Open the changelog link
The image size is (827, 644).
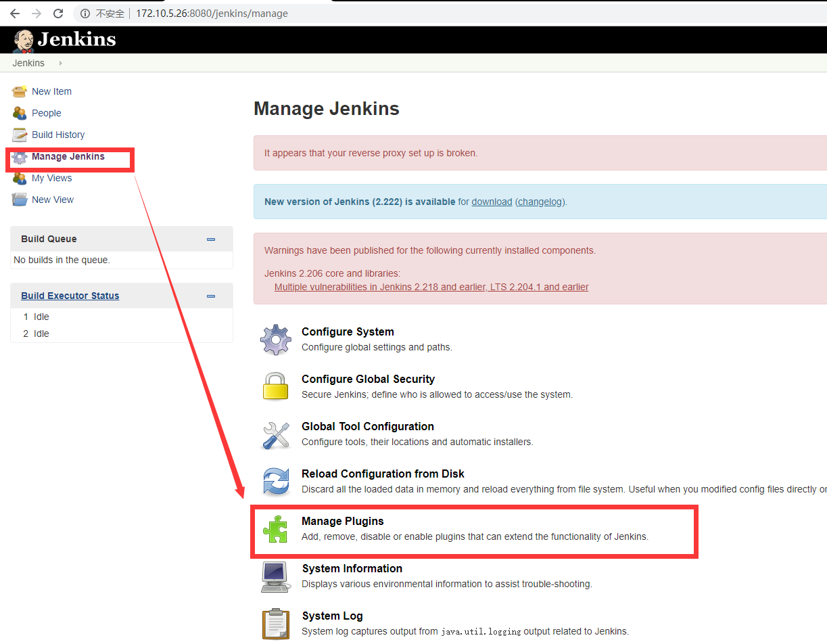point(540,202)
